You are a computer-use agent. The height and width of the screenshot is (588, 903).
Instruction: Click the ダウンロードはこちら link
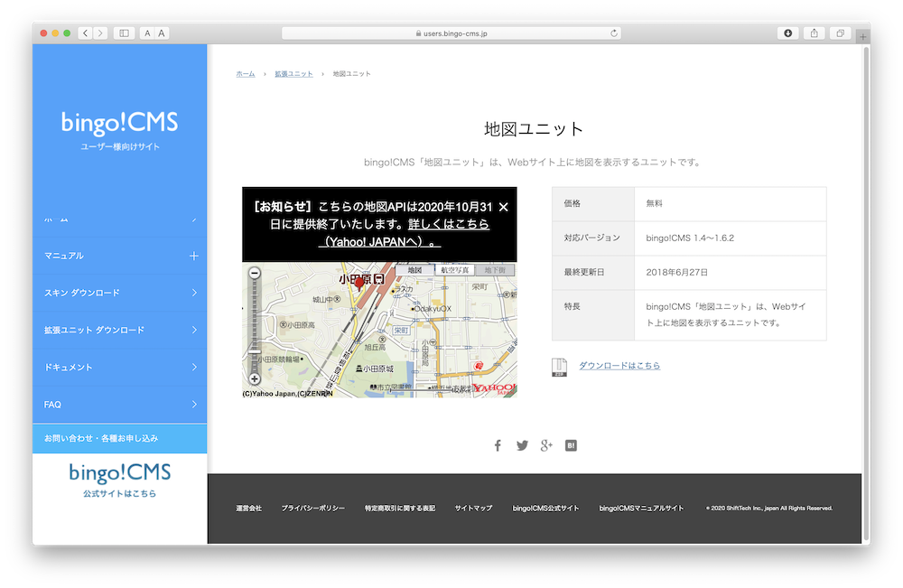click(x=619, y=366)
